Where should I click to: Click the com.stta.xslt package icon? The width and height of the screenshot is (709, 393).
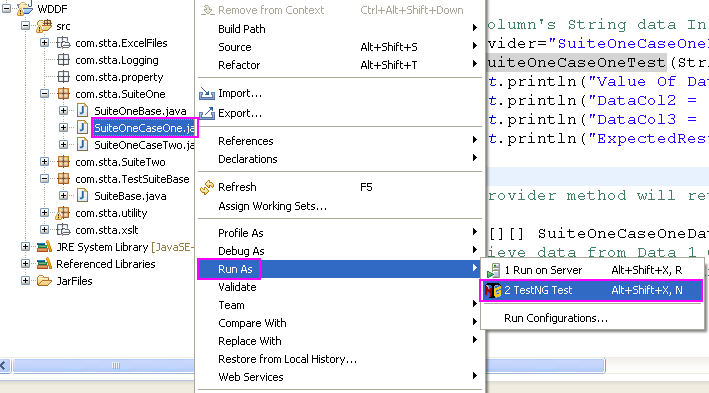click(63, 230)
